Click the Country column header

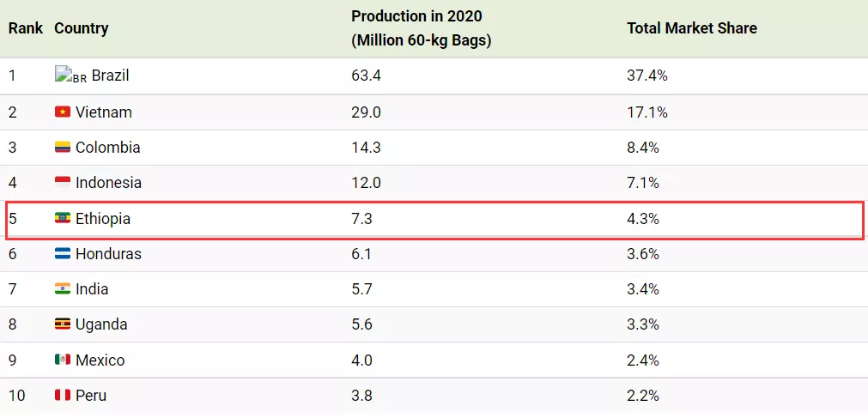(x=82, y=28)
